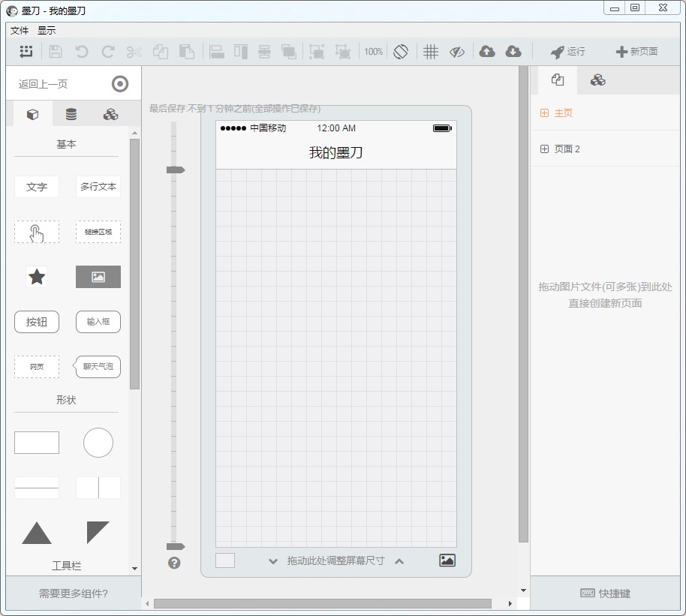
Task: Pick the rectangle shape
Action: click(x=37, y=443)
